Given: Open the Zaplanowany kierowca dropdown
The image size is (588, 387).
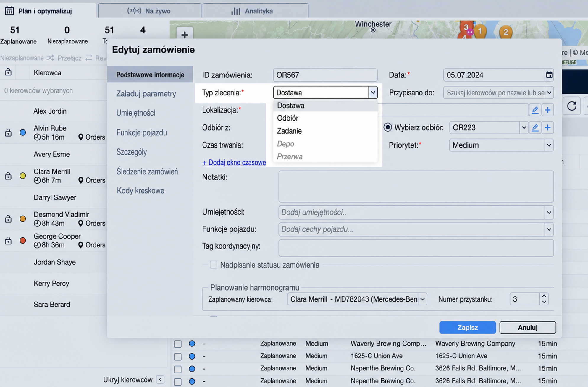Looking at the screenshot, I should click(422, 299).
